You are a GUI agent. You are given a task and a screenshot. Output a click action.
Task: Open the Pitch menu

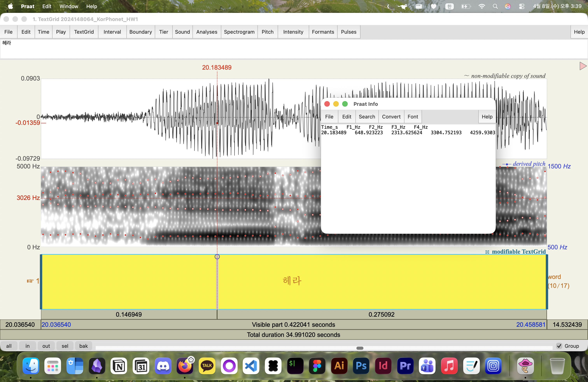coord(267,32)
